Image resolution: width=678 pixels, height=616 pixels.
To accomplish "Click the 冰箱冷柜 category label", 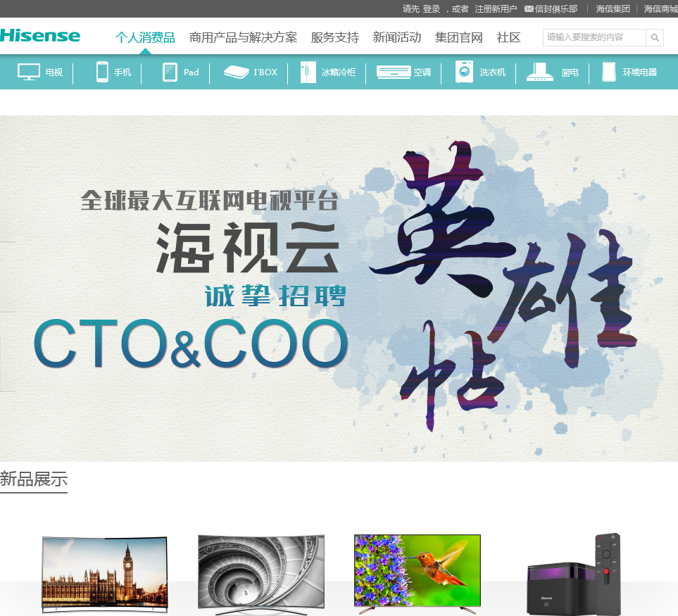I will pos(339,73).
